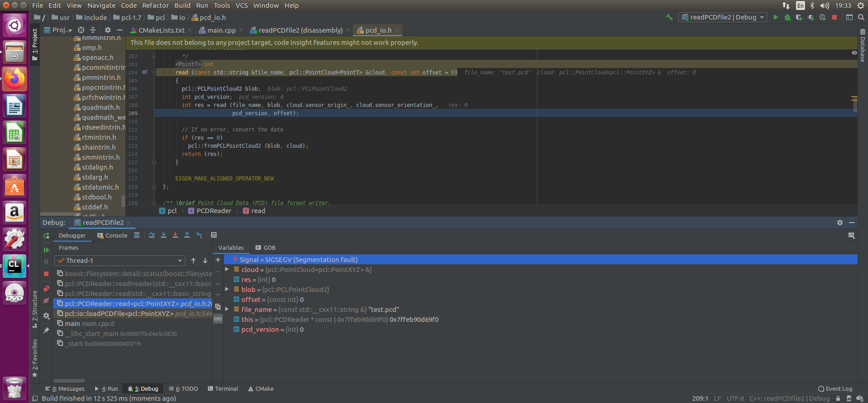Pause program in debug sidebar
This screenshot has height=403, width=868.
[x=46, y=262]
